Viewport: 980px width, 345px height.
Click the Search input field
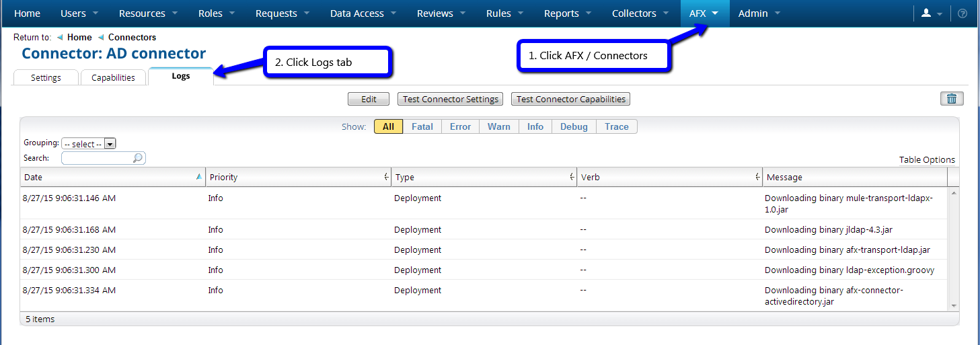click(97, 158)
